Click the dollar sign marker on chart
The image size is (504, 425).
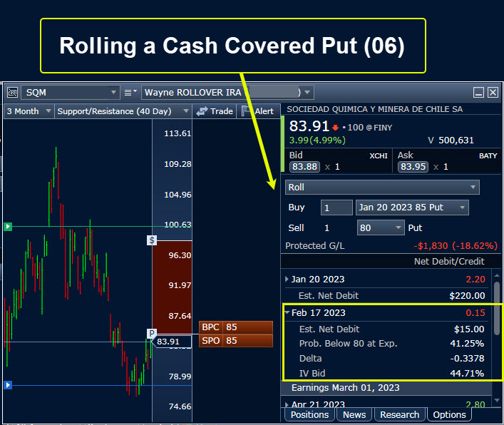coord(152,240)
